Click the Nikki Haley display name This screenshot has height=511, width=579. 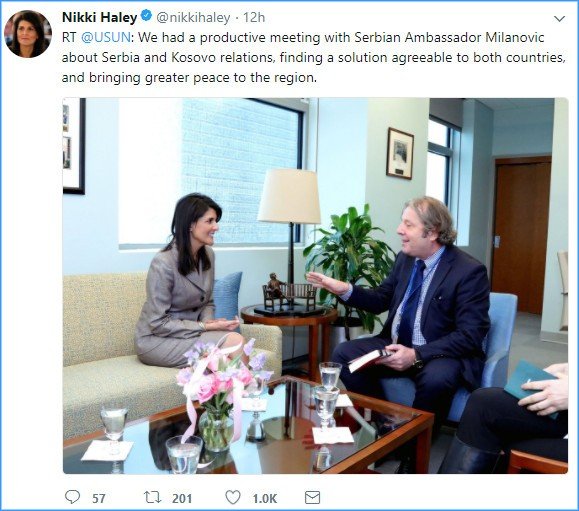point(100,17)
